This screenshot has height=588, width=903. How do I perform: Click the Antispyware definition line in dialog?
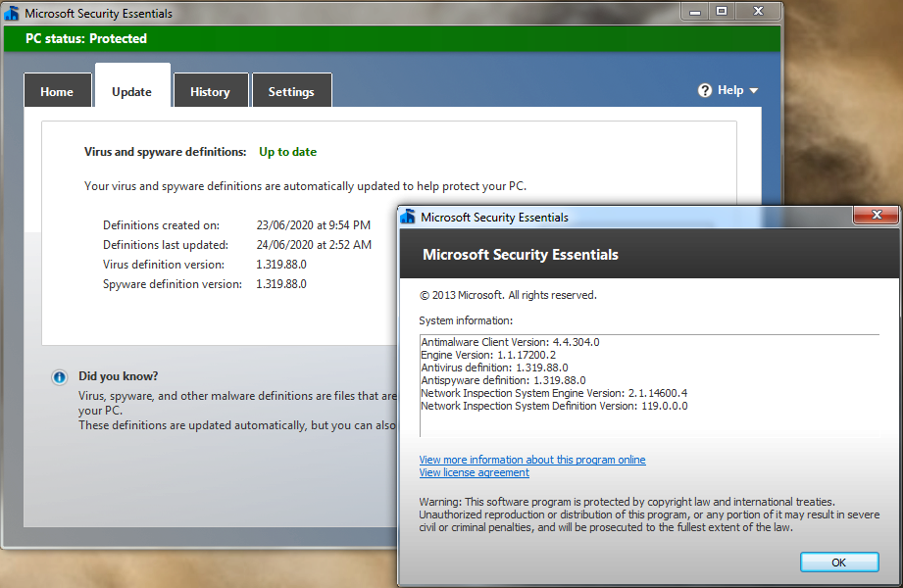tap(503, 380)
